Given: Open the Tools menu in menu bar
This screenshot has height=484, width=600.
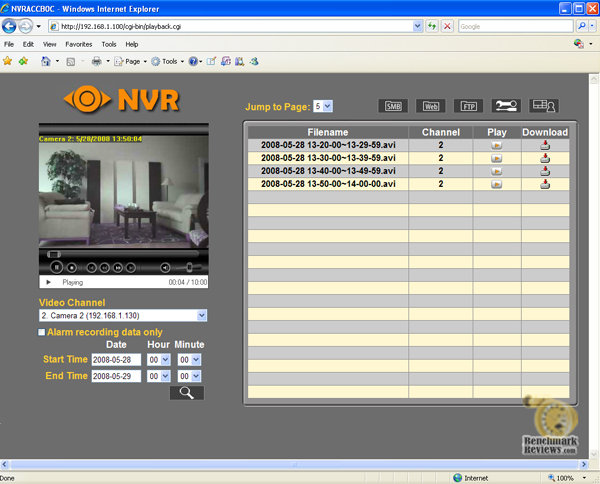Looking at the screenshot, I should click(109, 44).
